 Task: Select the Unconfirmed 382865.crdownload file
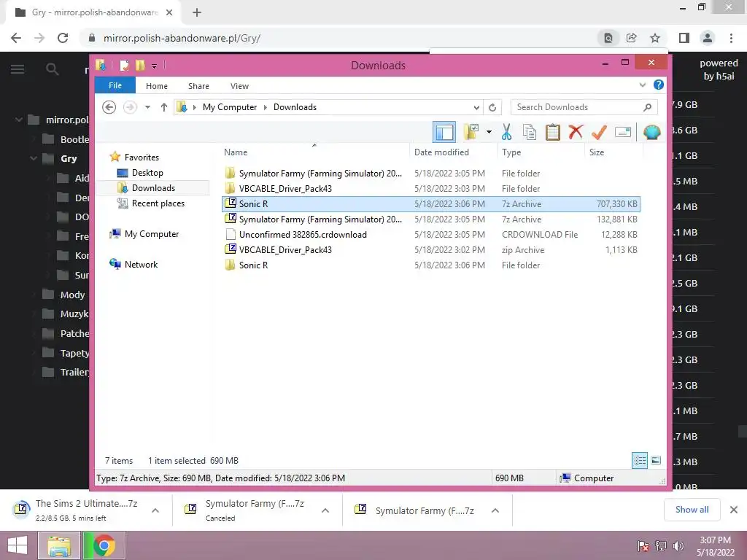click(x=430, y=234)
